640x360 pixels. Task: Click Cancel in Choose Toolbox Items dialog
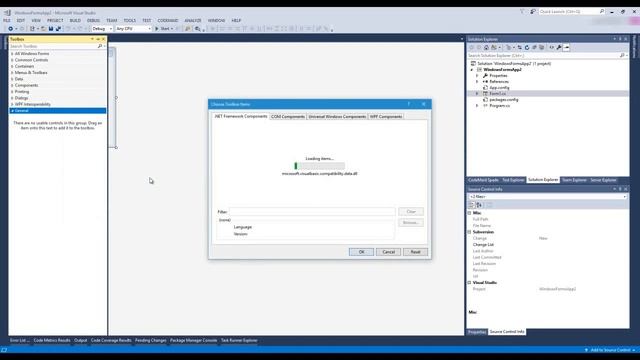click(388, 252)
